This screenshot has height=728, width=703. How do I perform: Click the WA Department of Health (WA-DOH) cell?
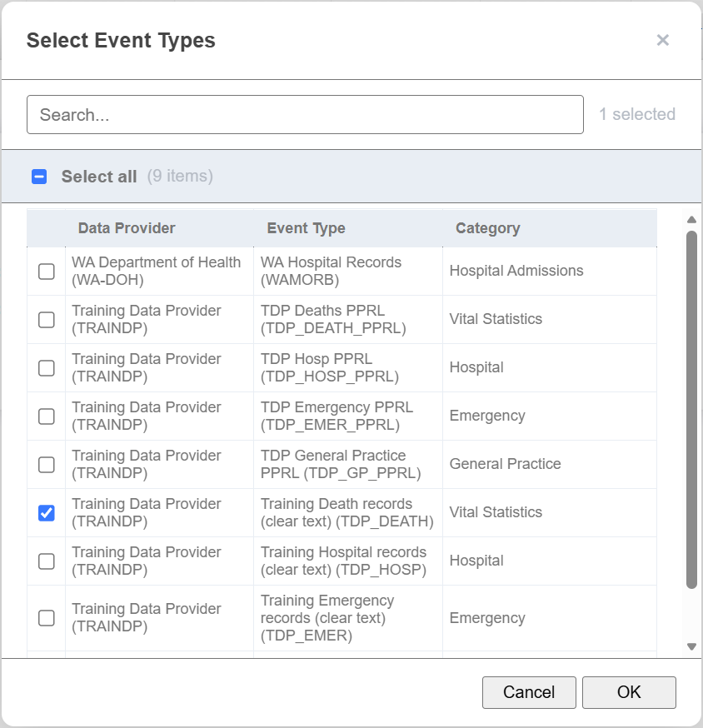tap(159, 272)
